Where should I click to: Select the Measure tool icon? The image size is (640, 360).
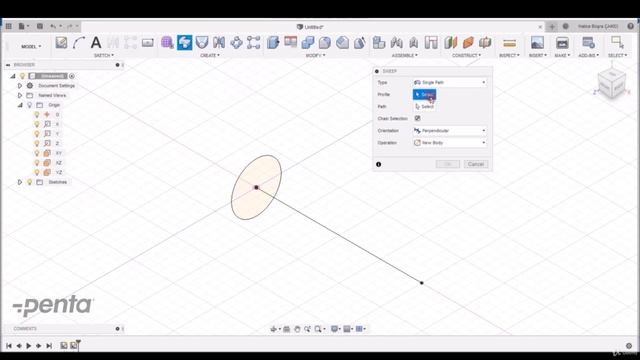coord(509,42)
